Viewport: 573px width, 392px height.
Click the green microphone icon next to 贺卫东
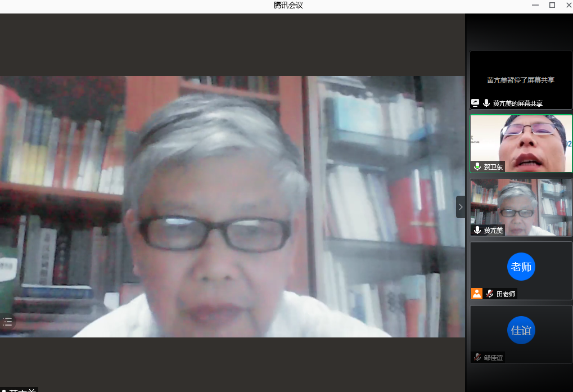(477, 166)
